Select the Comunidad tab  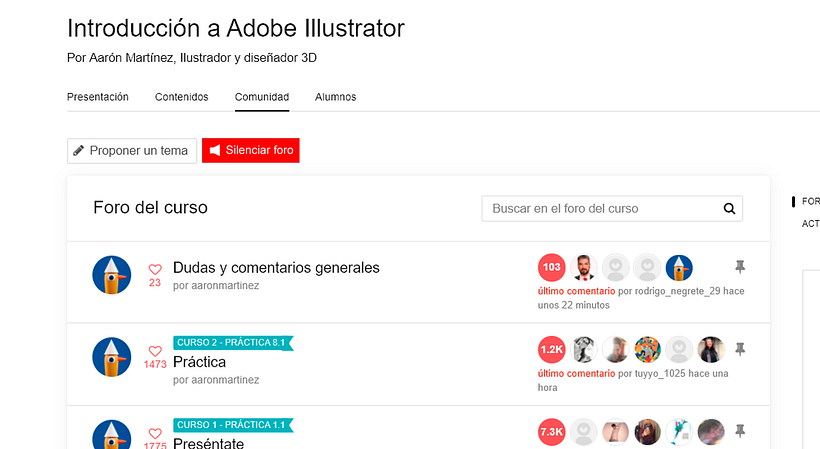tap(262, 97)
